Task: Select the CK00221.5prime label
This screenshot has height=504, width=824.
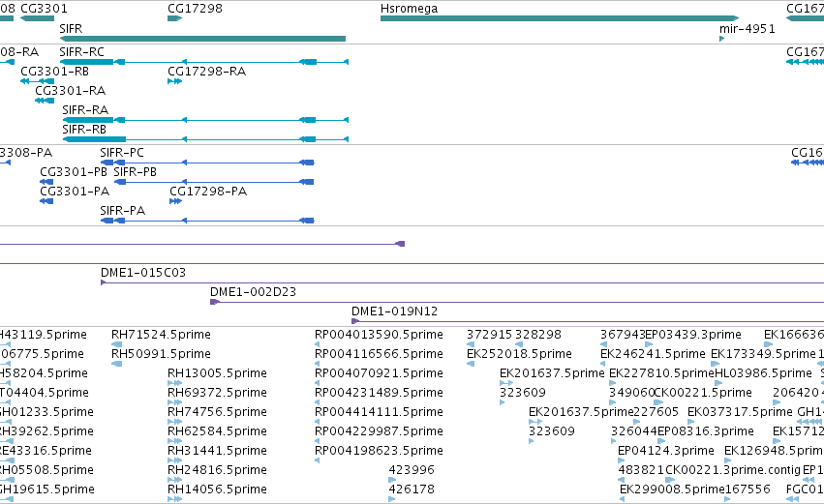Action: [x=703, y=393]
